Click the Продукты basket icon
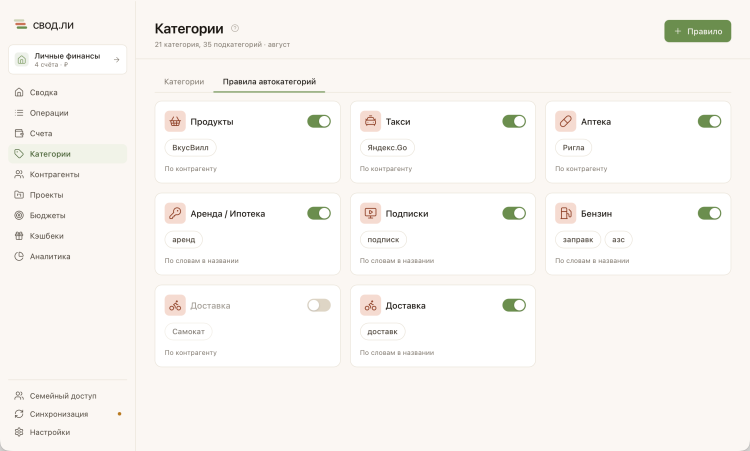This screenshot has height=451, width=750. coord(175,121)
